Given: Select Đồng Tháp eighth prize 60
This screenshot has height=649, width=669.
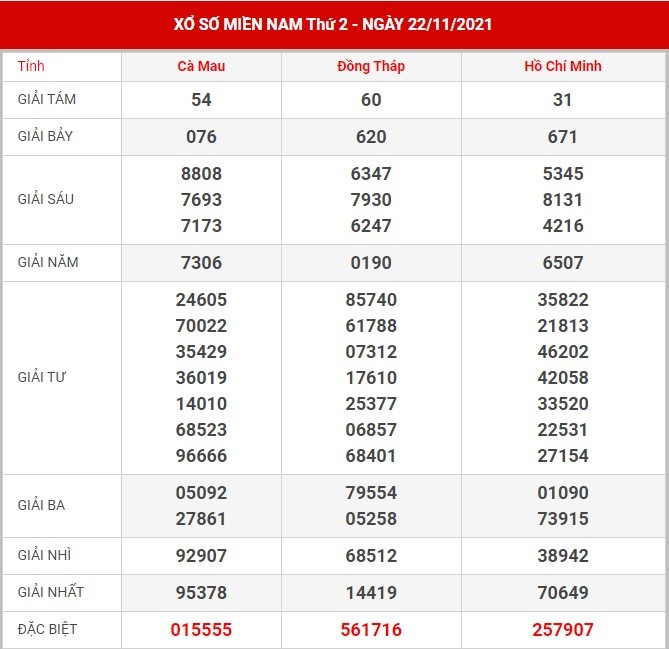Looking at the screenshot, I should [371, 100].
